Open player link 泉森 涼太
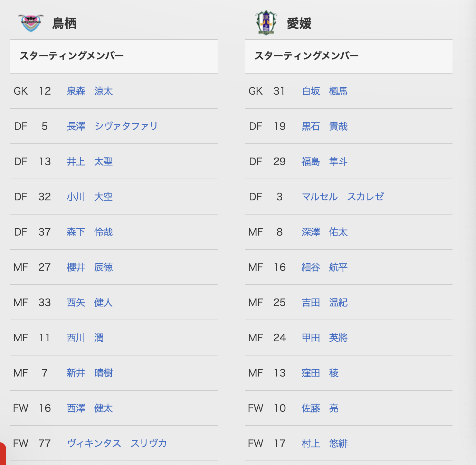This screenshot has width=476, height=465. (90, 91)
